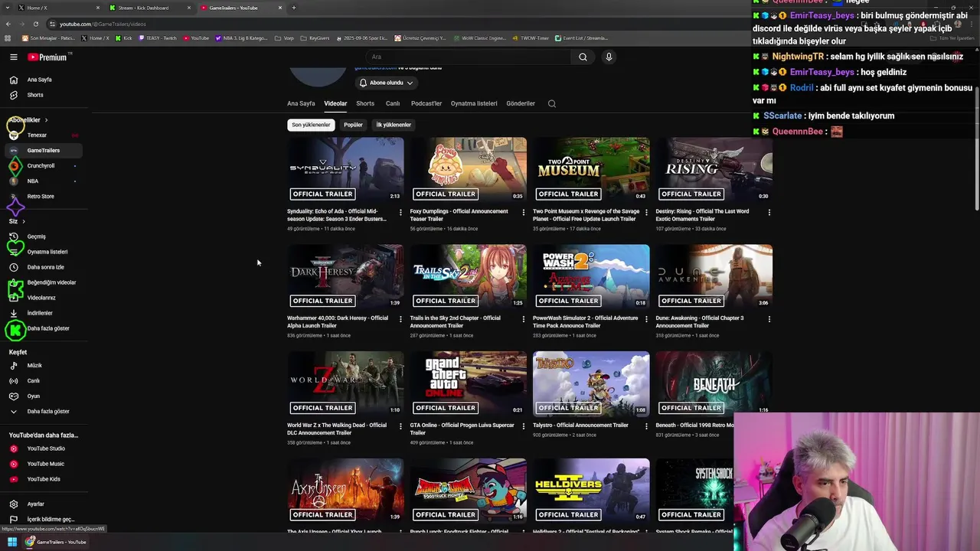
Task: Expand Abonelikler section chevron
Action: 46,120
